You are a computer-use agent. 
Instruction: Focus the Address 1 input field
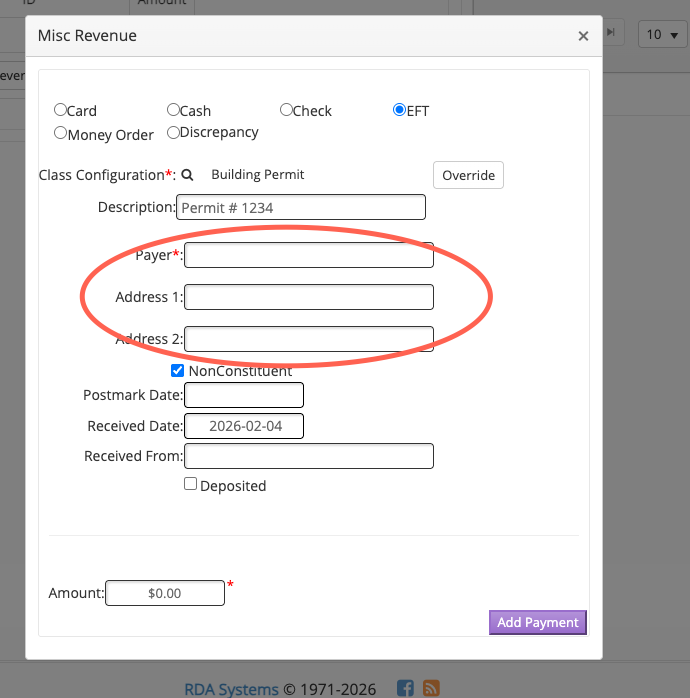point(309,297)
